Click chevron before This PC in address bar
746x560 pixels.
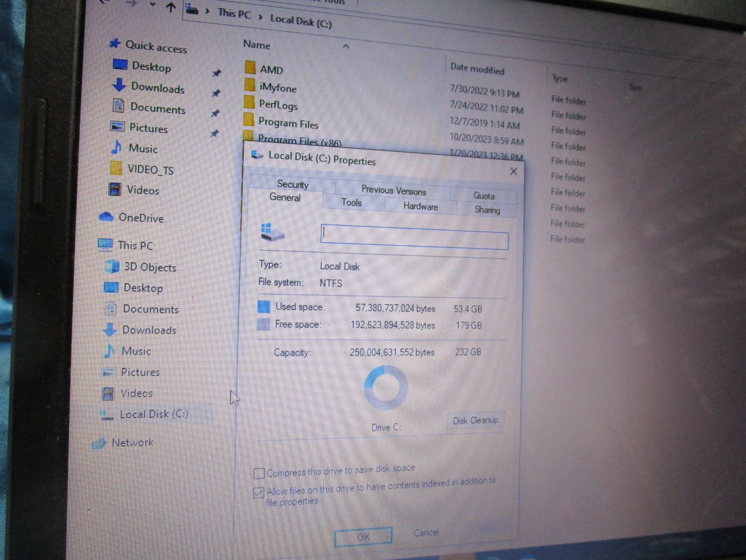click(x=207, y=11)
